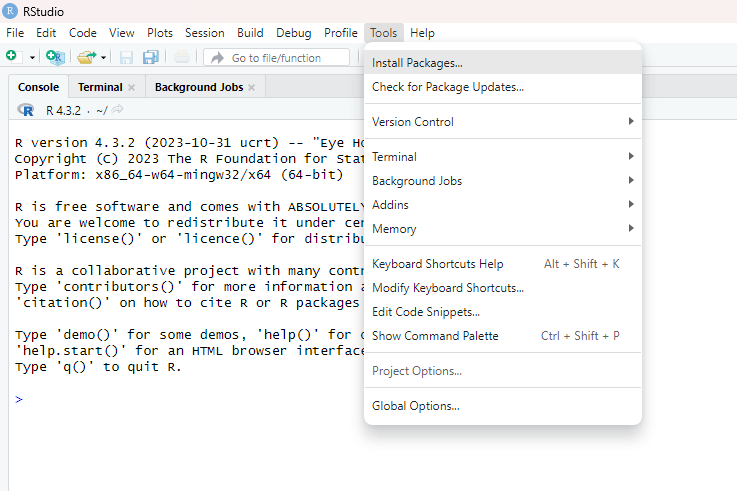
Task: Choose Install Packages... from Tools menu
Action: (x=417, y=63)
